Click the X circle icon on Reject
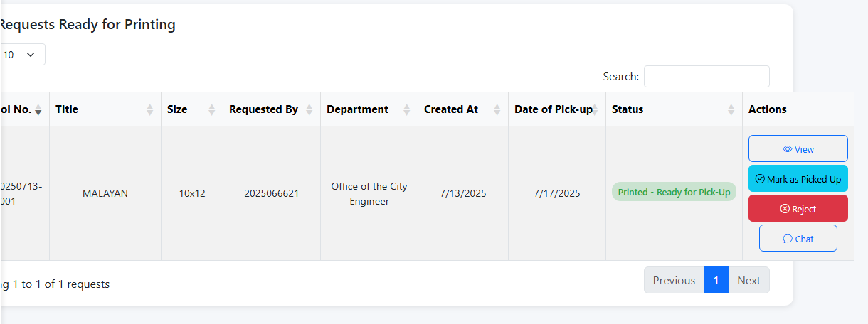The width and height of the screenshot is (868, 324). (x=785, y=209)
